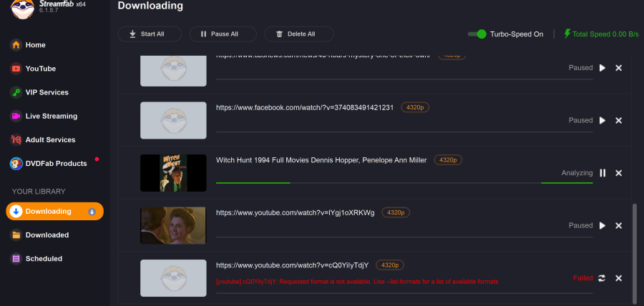Screen dimensions: 644x306
Task: Click the 4320p badge on Facebook video
Action: pyautogui.click(x=415, y=107)
